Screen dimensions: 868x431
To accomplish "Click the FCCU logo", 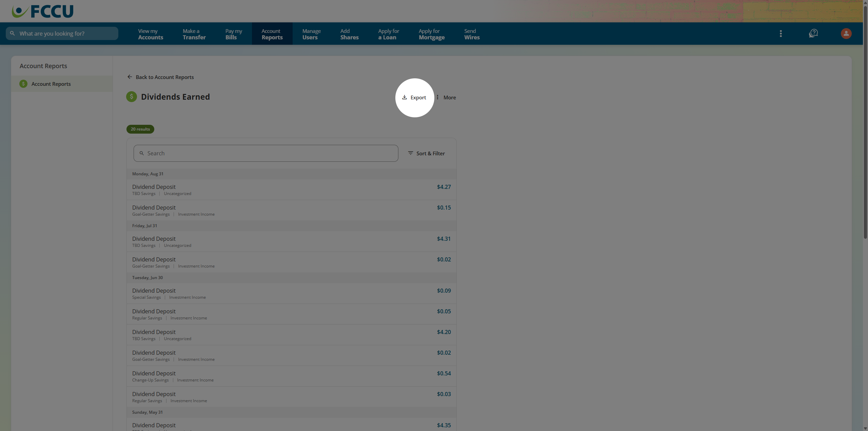I will (42, 11).
